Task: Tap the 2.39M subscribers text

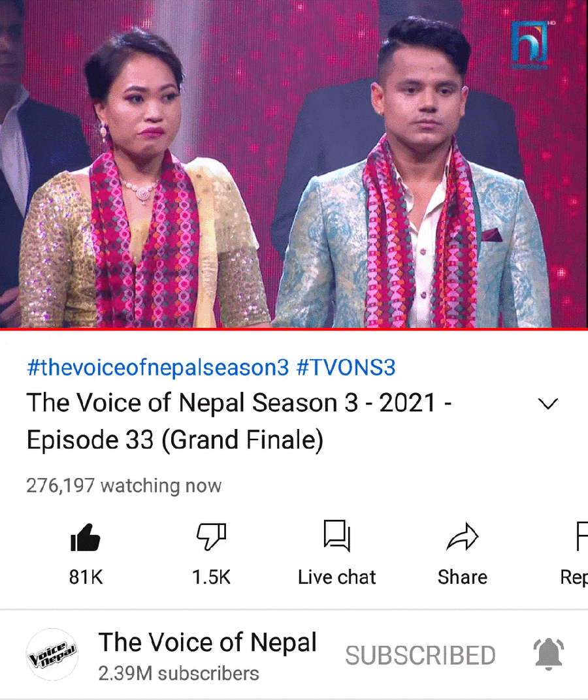Action: pyautogui.click(x=179, y=673)
